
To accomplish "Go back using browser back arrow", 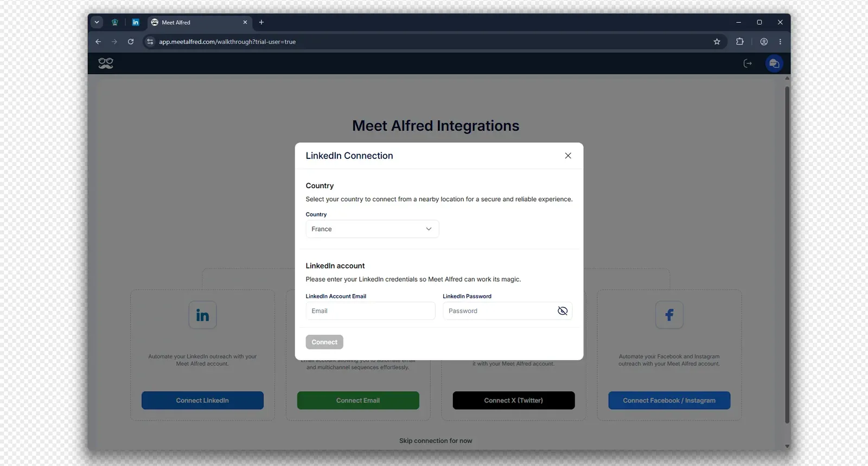I will click(x=98, y=42).
